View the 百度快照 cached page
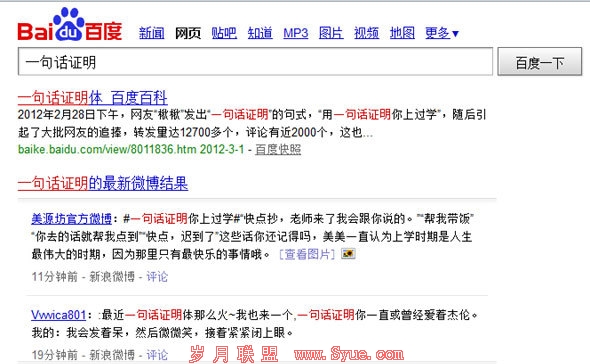The image size is (590, 364). [x=278, y=149]
